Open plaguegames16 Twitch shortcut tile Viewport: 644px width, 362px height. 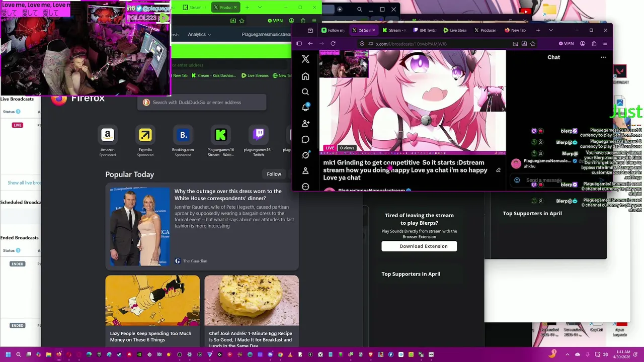(x=258, y=135)
